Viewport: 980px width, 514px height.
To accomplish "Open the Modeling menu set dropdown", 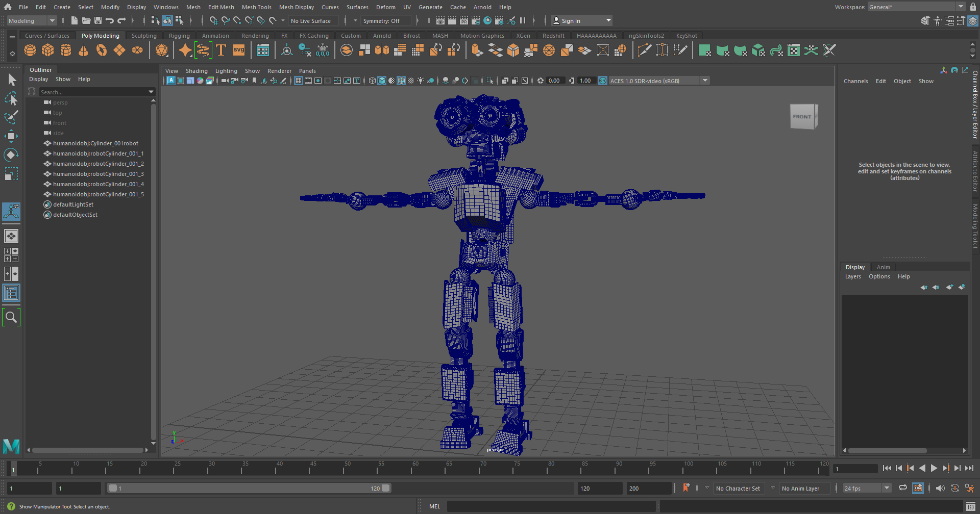I will [x=32, y=21].
